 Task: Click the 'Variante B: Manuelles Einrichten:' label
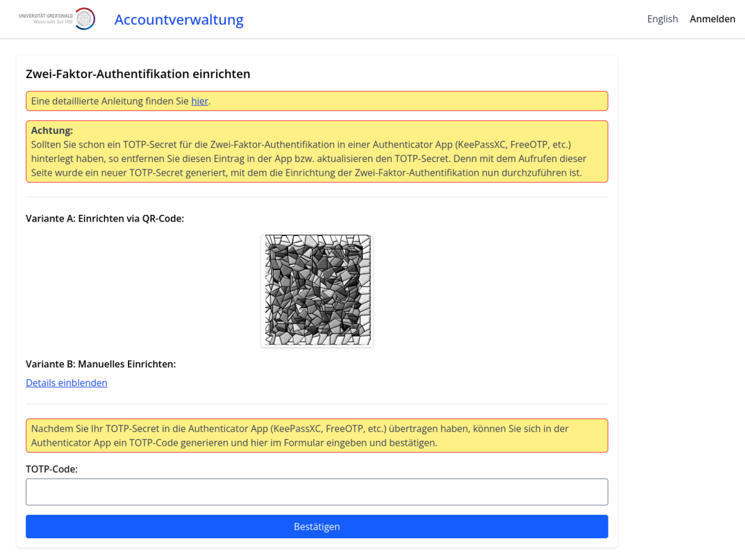tap(101, 364)
